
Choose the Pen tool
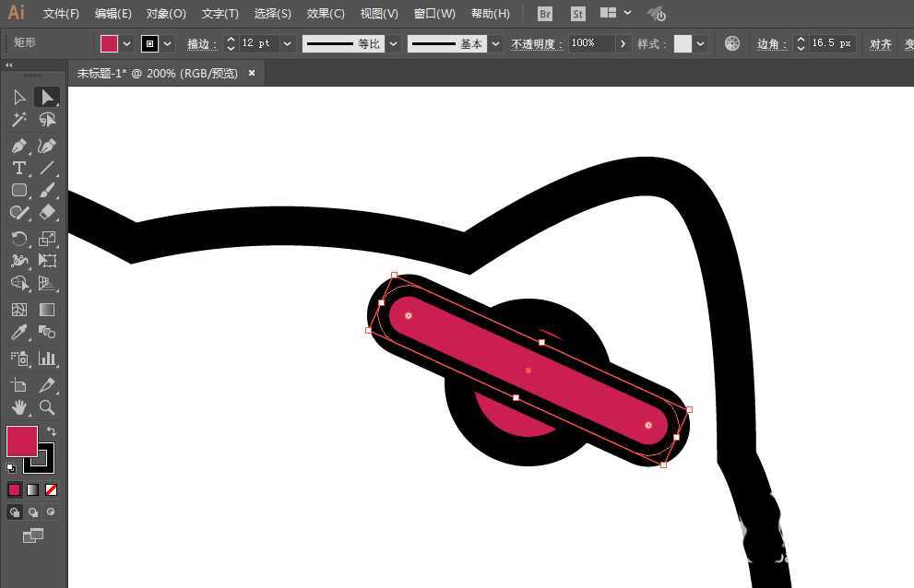click(x=20, y=146)
